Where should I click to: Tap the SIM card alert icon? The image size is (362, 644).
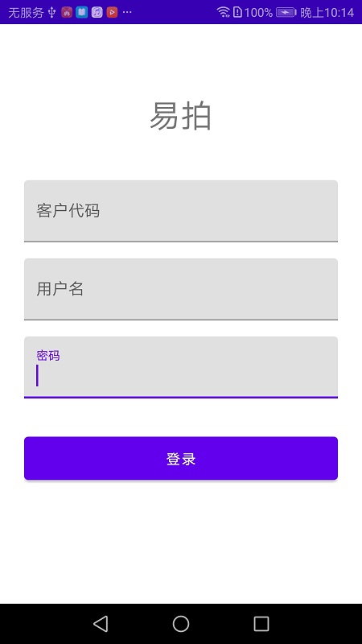(x=237, y=12)
